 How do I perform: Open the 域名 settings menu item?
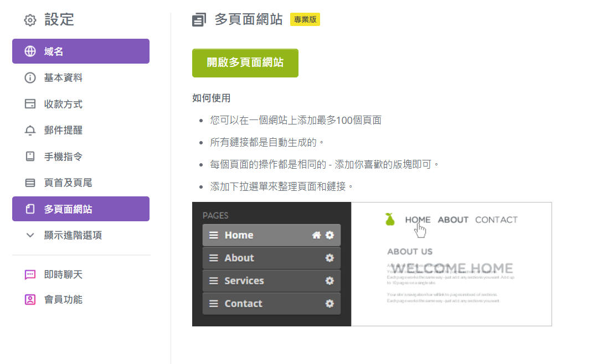pyautogui.click(x=81, y=51)
